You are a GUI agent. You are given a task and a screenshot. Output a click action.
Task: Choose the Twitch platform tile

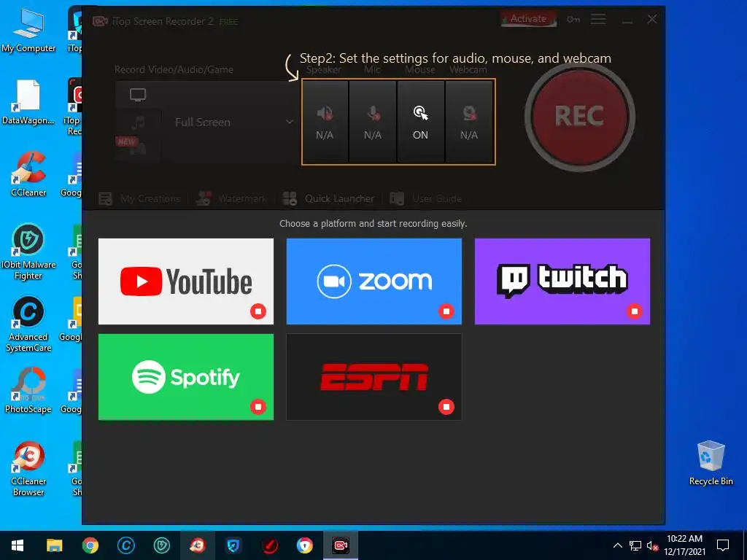tap(562, 281)
